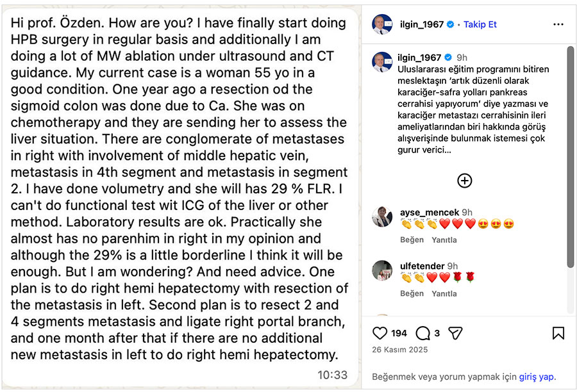Reply to ayse_mencek's comment via Yanıtla
Image resolution: width=577 pixels, height=392 pixels.
pos(444,240)
